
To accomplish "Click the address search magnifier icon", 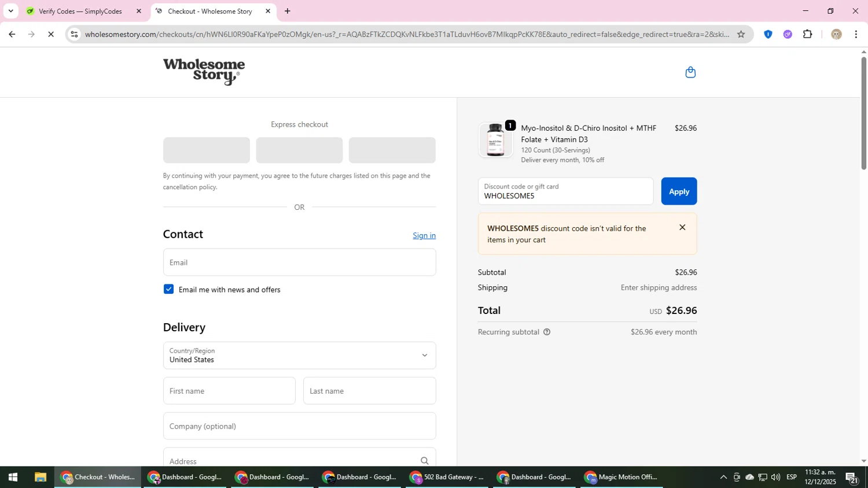I will click(424, 461).
